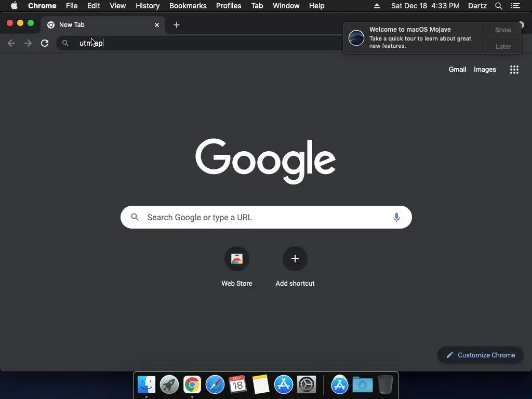Image resolution: width=532 pixels, height=399 pixels.
Task: Click Customize Chrome
Action: pyautogui.click(x=481, y=355)
